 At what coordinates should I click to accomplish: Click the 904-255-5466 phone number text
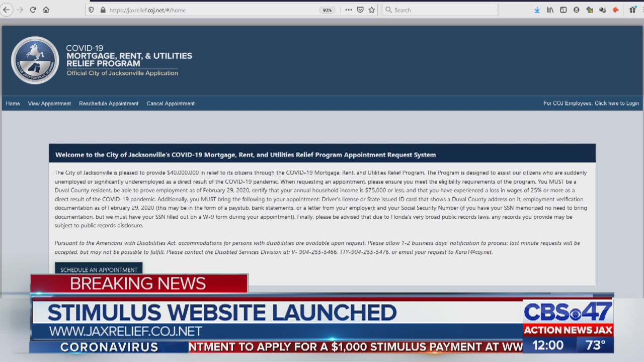coord(317,252)
